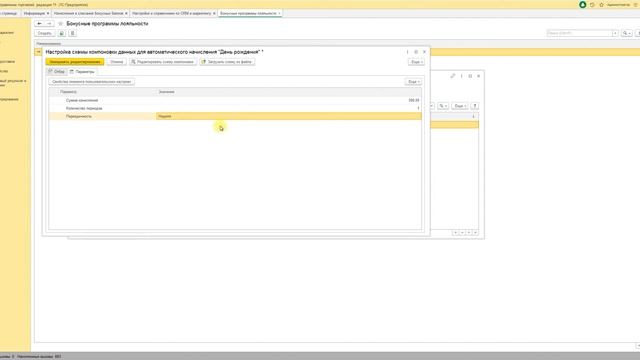640x360 pixels.
Task: Click the Отмена button in dialog
Action: (x=116, y=62)
